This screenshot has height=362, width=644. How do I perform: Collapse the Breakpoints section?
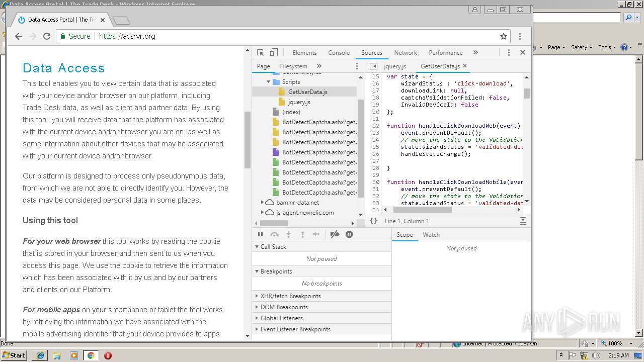257,271
